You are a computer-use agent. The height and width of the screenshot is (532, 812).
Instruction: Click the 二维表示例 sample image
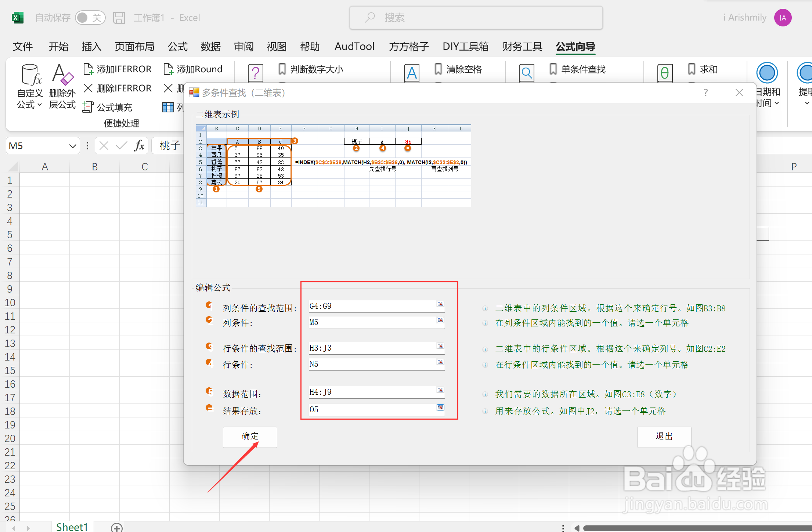(333, 166)
